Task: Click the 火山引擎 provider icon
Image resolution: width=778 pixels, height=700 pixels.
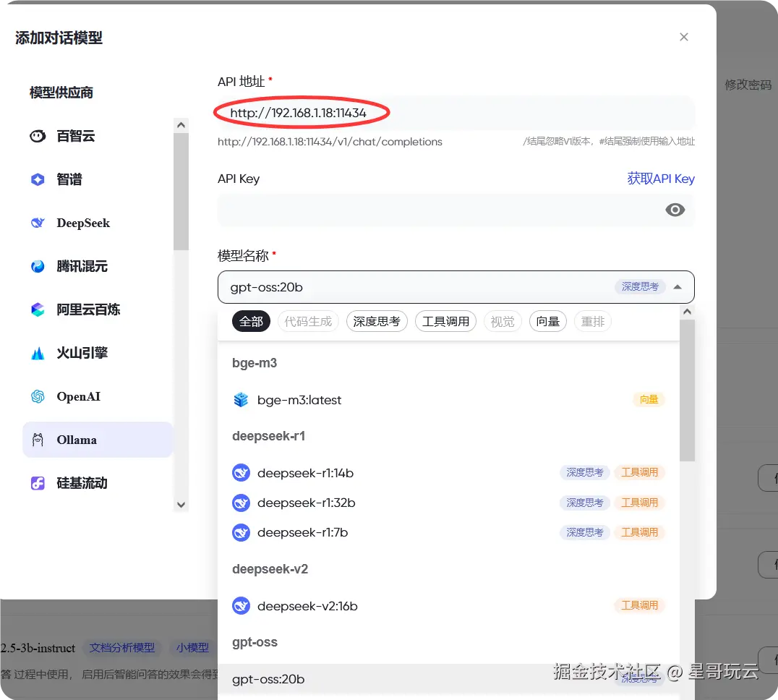Action: tap(38, 353)
